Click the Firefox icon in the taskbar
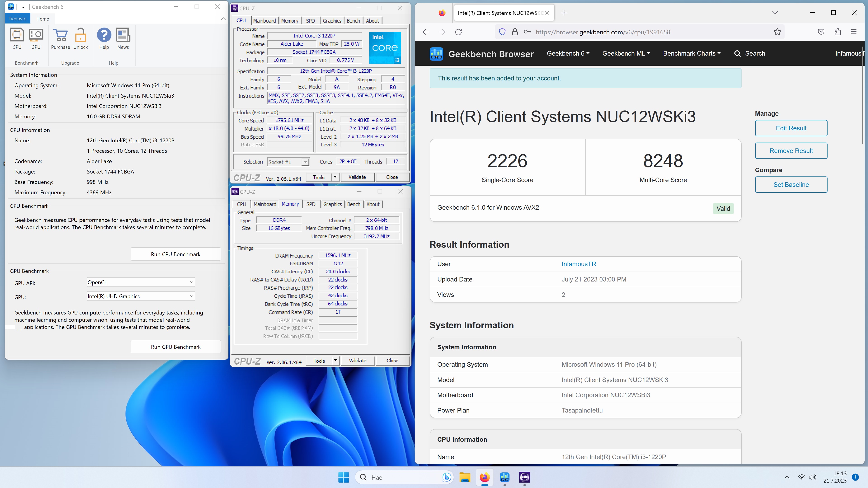 (x=485, y=477)
